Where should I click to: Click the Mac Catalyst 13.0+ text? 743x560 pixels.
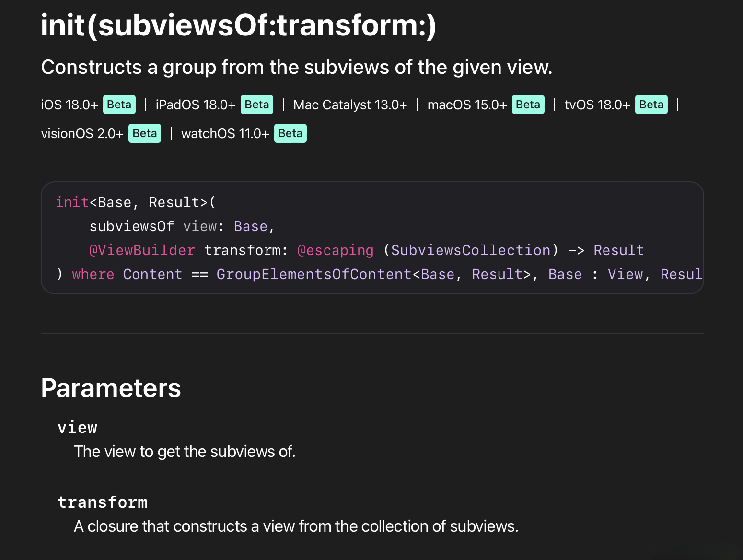coord(350,105)
